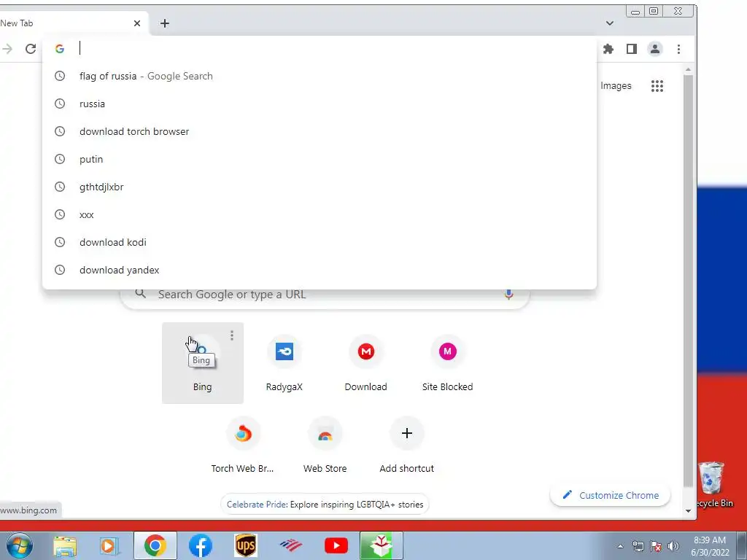Open the Torch Web Browser shortcut

point(243,444)
